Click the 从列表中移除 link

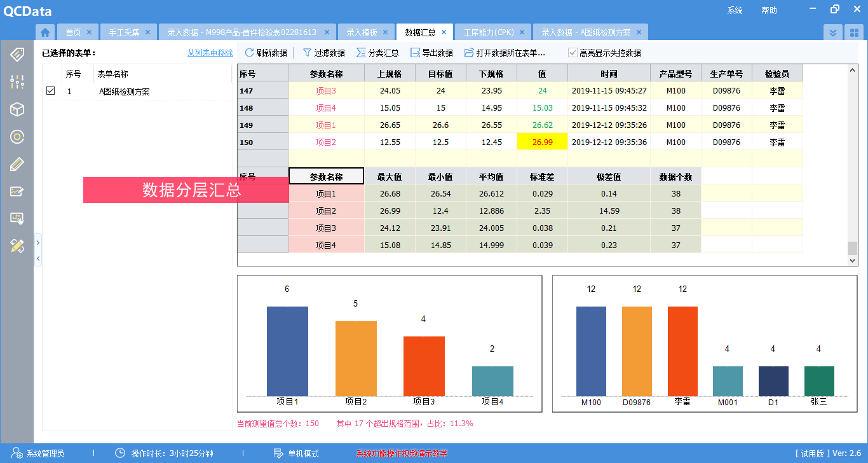[210, 52]
